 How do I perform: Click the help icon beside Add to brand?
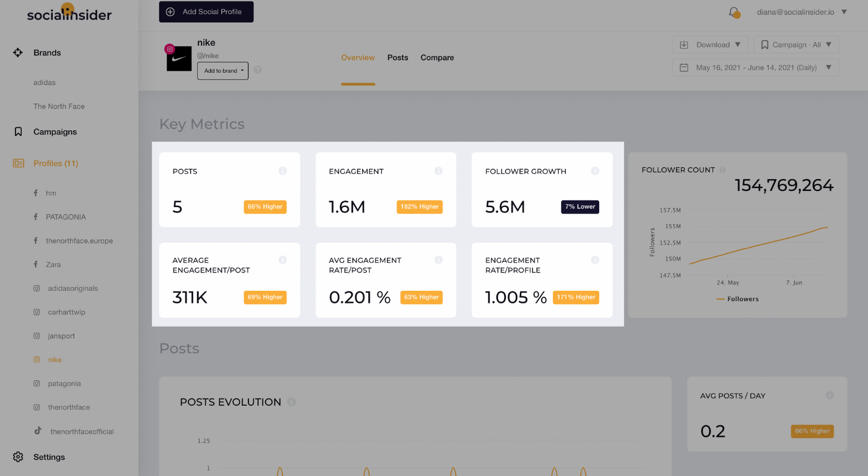tap(257, 70)
